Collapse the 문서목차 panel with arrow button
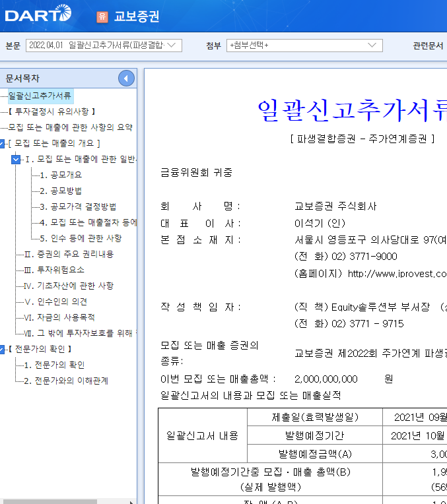447x504 pixels. click(x=126, y=78)
